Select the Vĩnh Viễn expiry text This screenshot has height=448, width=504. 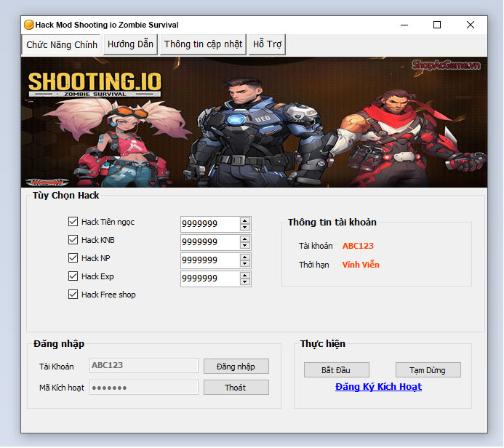point(361,265)
